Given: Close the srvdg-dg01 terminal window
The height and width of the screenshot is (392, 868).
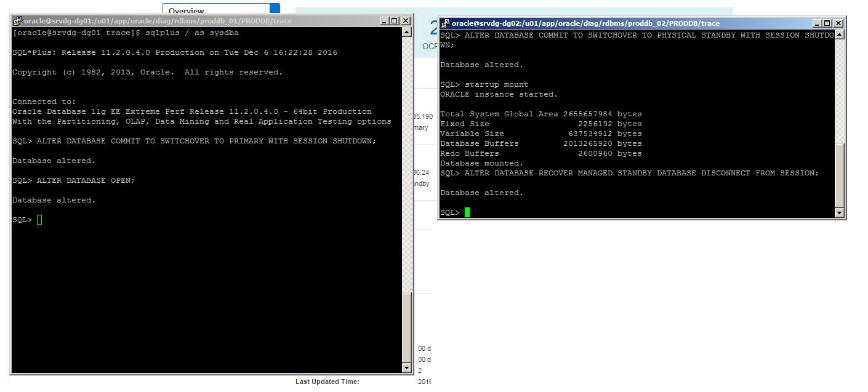Looking at the screenshot, I should (405, 21).
